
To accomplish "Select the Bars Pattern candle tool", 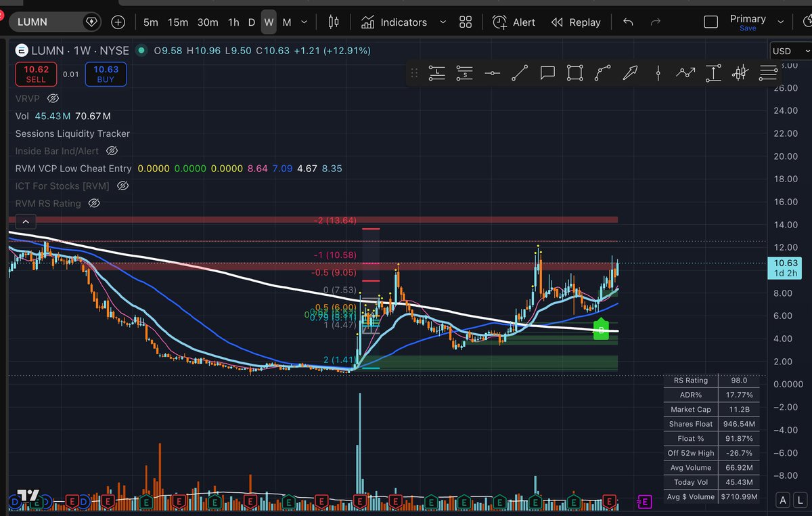I will tap(740, 73).
